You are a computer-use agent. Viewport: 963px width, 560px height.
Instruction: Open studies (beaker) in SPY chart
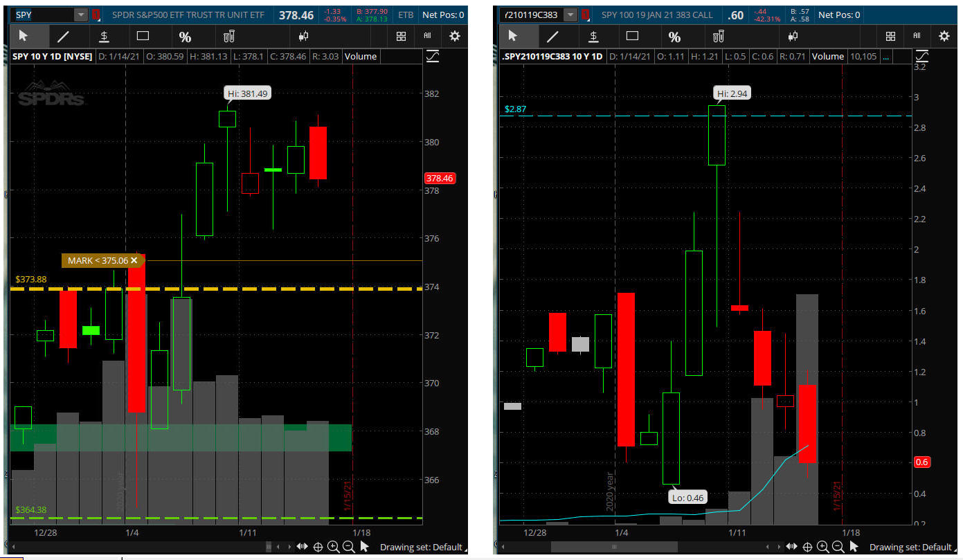[x=229, y=37]
